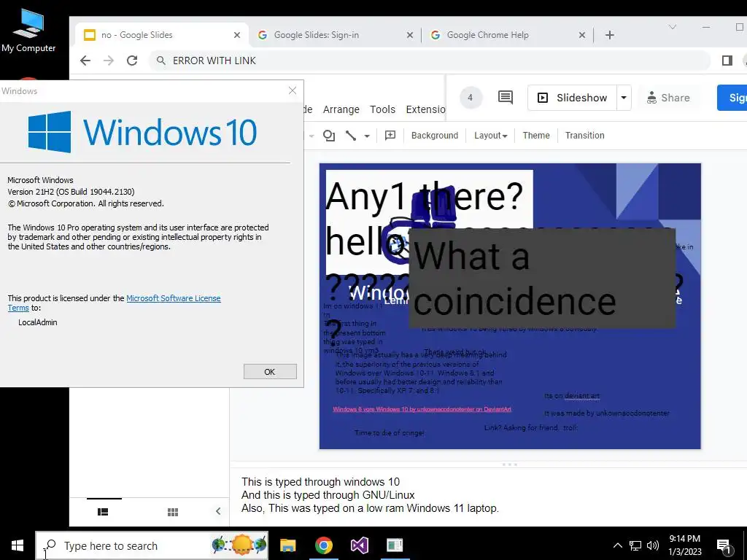The width and height of the screenshot is (747, 560).
Task: Reload the page with the refresh icon
Action: 132,61
